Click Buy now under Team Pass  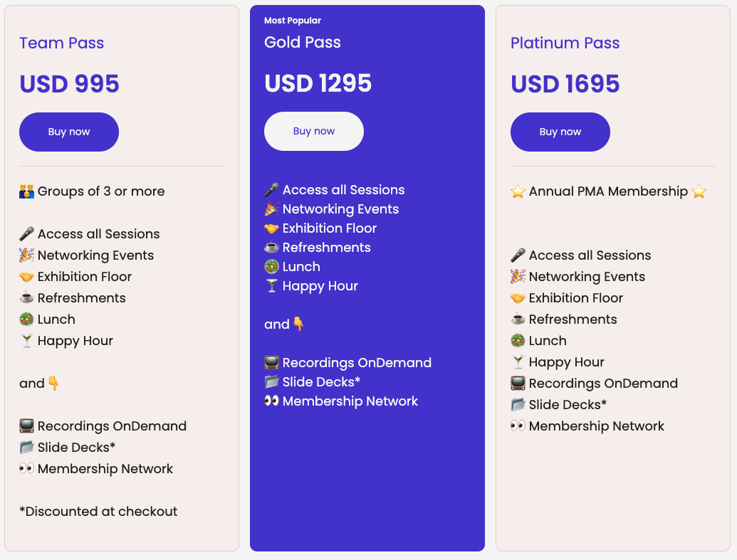(x=69, y=132)
